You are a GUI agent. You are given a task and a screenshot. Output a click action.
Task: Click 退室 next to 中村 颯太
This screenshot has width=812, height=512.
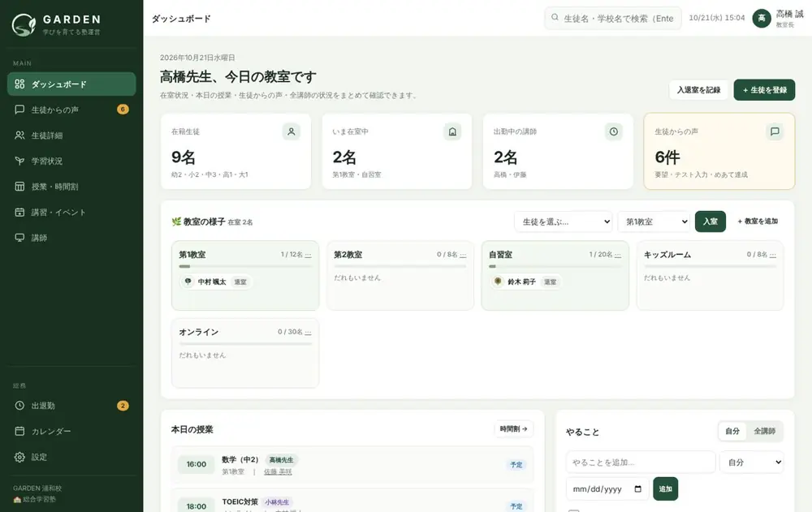click(x=240, y=282)
